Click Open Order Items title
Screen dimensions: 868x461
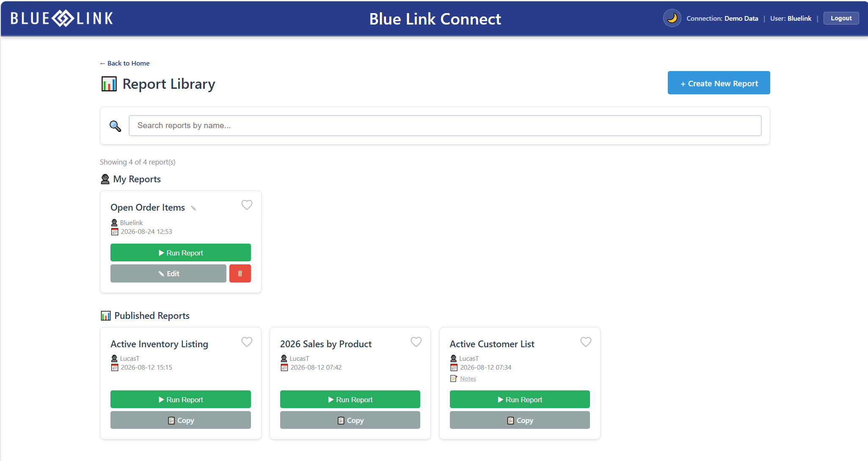(148, 207)
